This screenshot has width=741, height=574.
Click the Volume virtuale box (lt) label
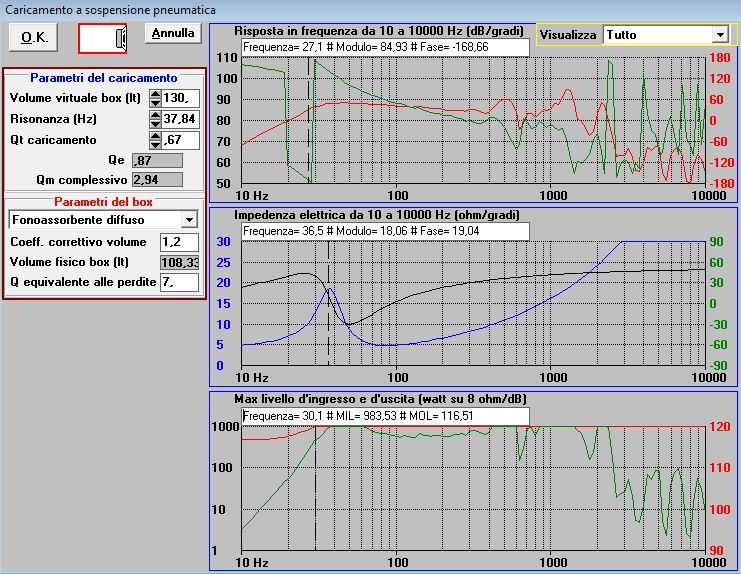pos(75,98)
